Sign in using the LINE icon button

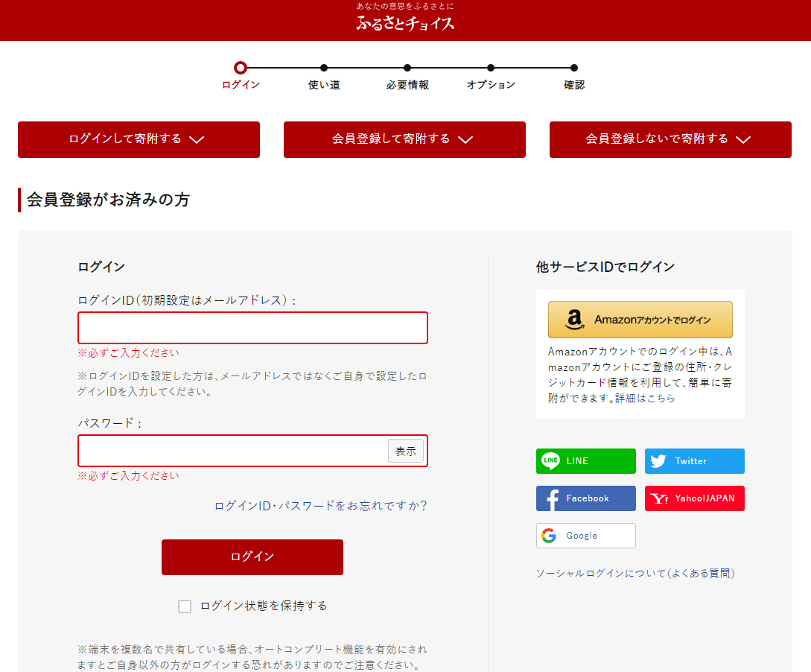pyautogui.click(x=585, y=461)
